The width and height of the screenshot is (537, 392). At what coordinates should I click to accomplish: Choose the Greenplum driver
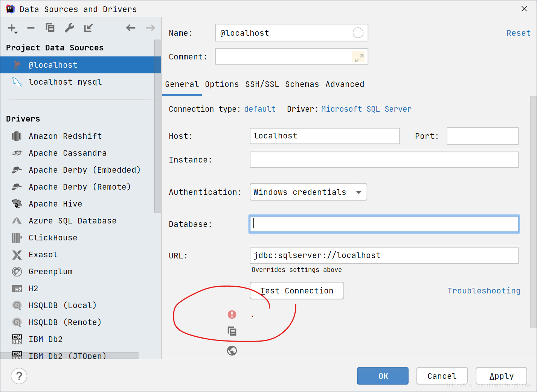(77, 272)
